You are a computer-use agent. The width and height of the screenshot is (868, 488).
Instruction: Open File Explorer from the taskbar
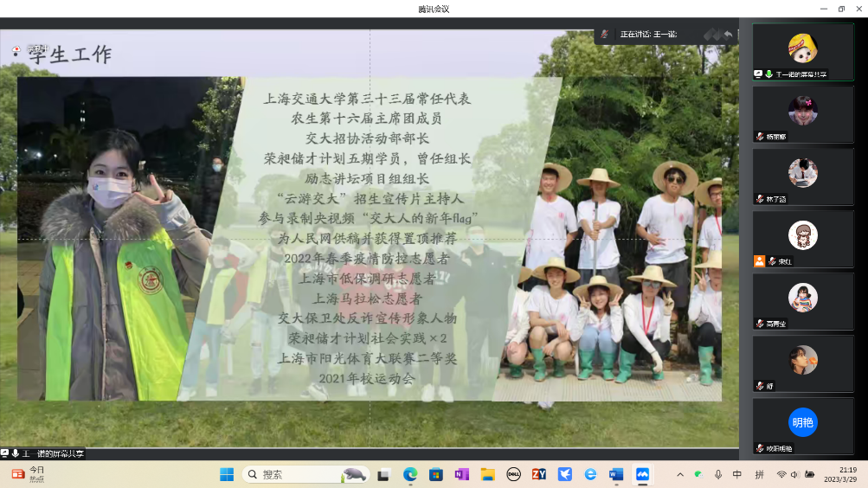tap(487, 474)
